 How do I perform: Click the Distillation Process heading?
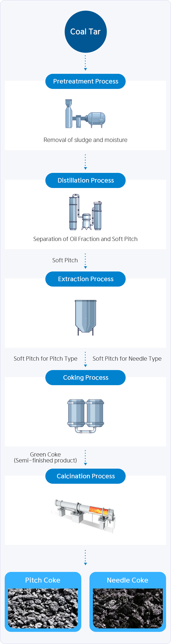click(85, 181)
